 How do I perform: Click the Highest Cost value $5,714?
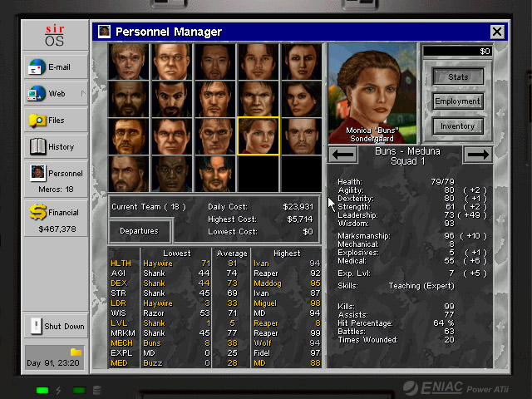(299, 219)
